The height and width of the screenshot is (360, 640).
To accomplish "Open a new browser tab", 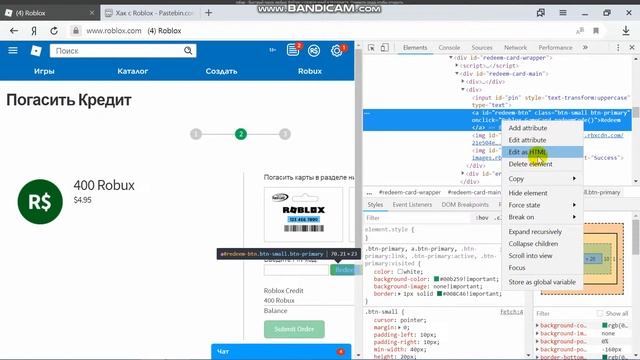I will (x=209, y=13).
